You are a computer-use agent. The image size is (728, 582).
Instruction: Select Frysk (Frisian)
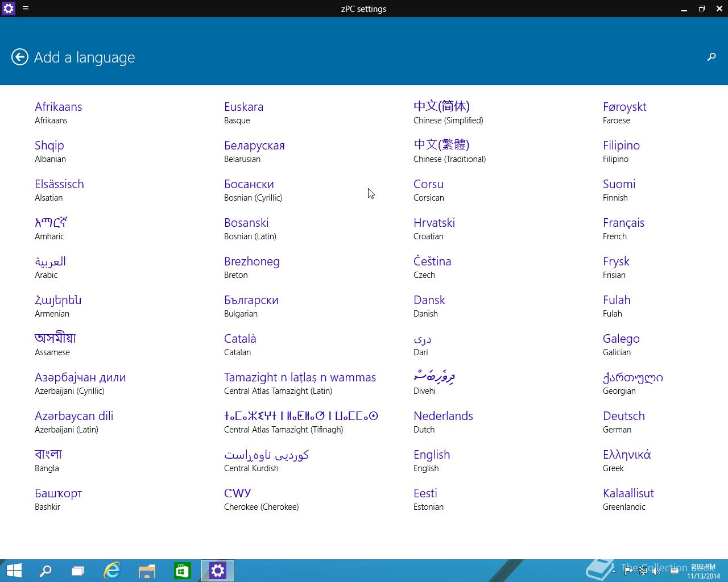click(x=617, y=267)
